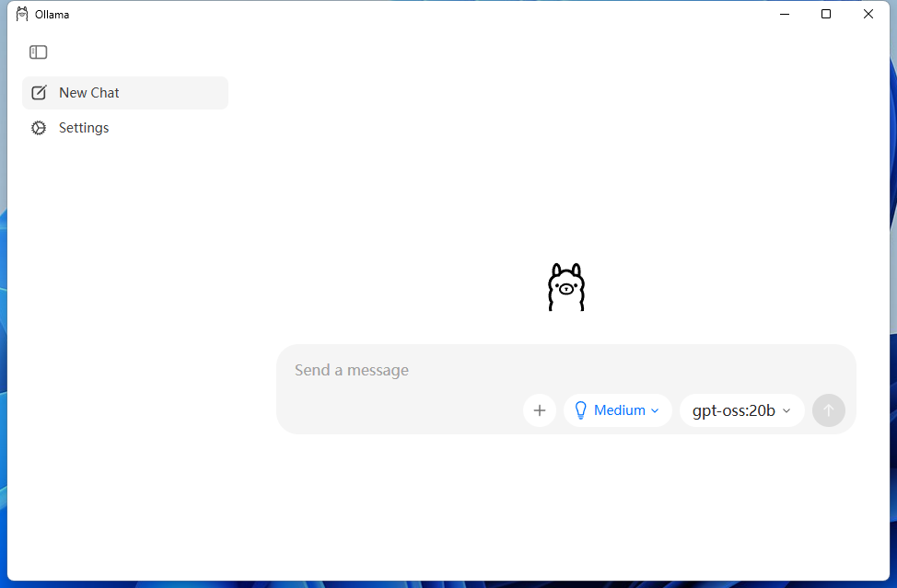This screenshot has width=897, height=588.
Task: Click the large Ollama llama logo above the composer
Action: 565,286
